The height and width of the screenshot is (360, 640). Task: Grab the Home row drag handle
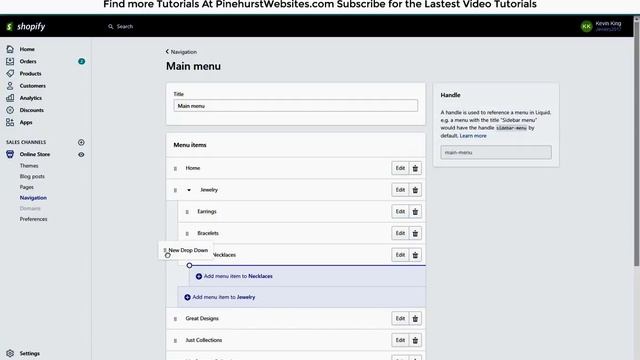pos(176,168)
